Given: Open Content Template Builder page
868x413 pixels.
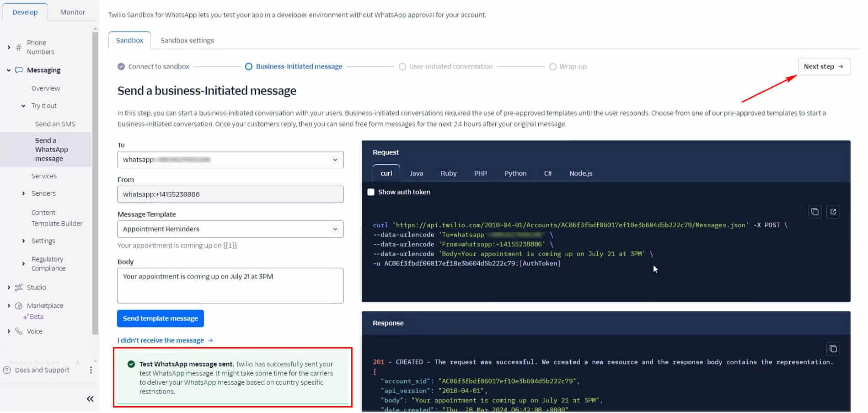Looking at the screenshot, I should 57,218.
